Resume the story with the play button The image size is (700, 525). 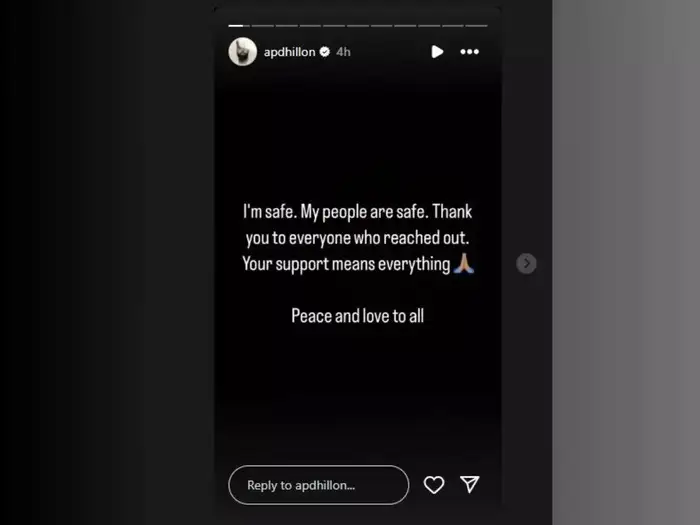pyautogui.click(x=437, y=52)
